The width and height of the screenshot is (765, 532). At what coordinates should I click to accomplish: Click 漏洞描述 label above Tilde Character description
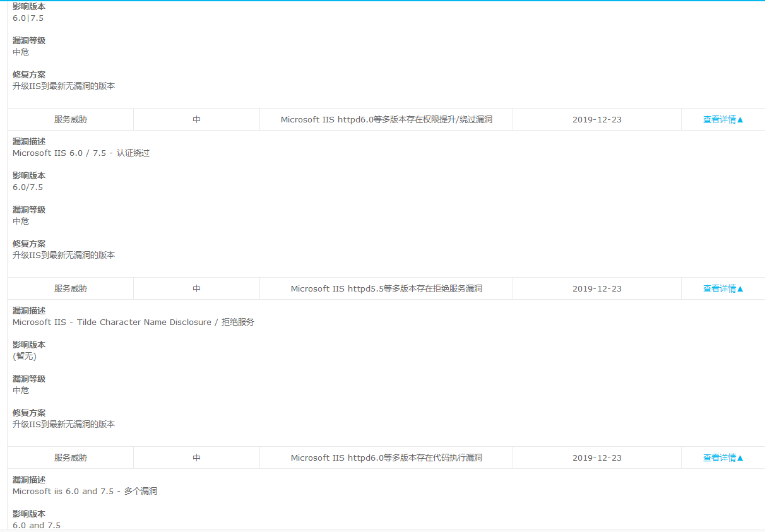point(29,310)
